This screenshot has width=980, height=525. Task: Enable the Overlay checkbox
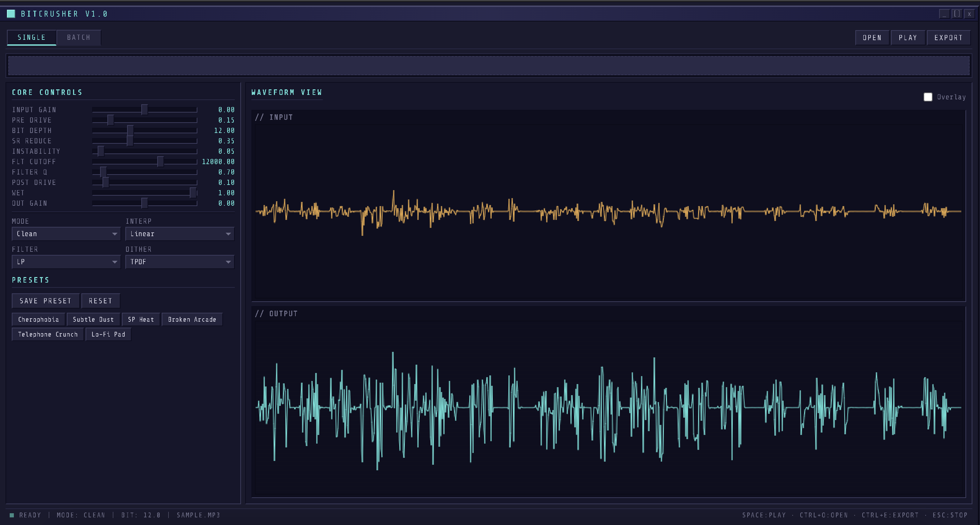928,97
